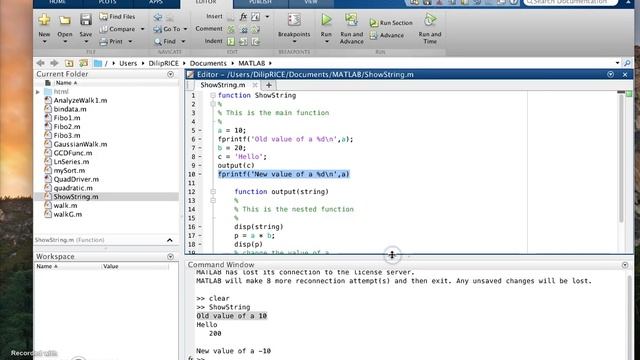Run the script with Run icon
640x360 pixels.
[326, 20]
